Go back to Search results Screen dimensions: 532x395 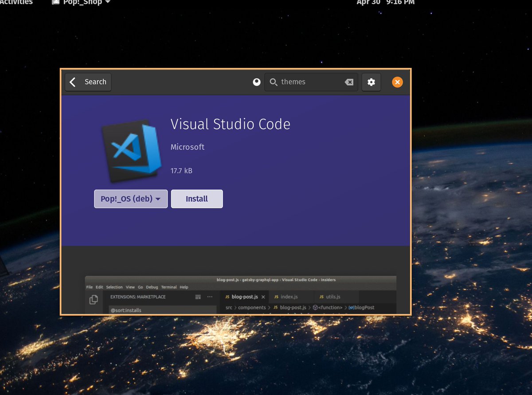(88, 82)
